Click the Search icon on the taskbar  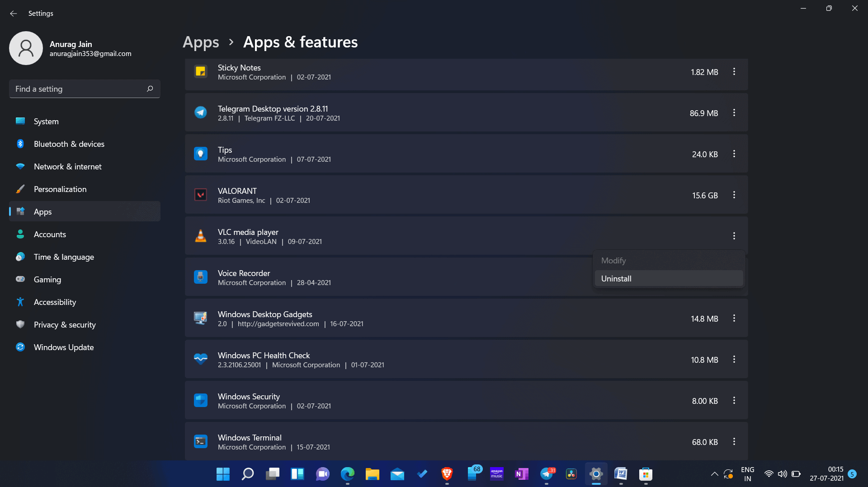click(x=247, y=474)
